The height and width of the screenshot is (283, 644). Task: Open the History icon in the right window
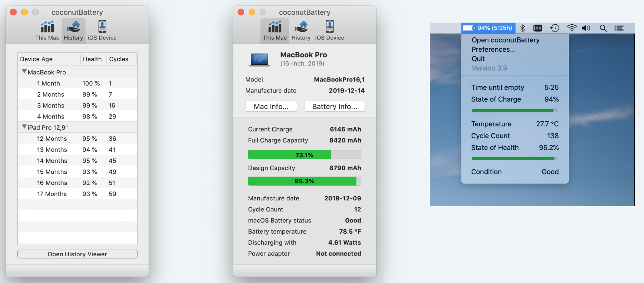[301, 30]
